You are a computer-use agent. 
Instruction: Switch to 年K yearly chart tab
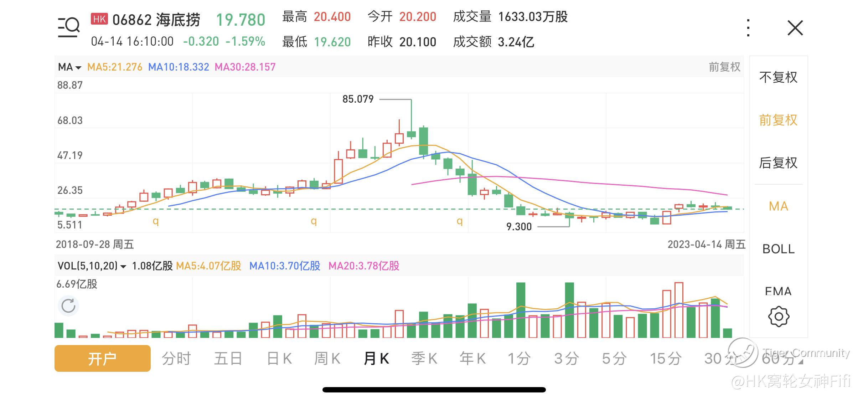(x=472, y=359)
